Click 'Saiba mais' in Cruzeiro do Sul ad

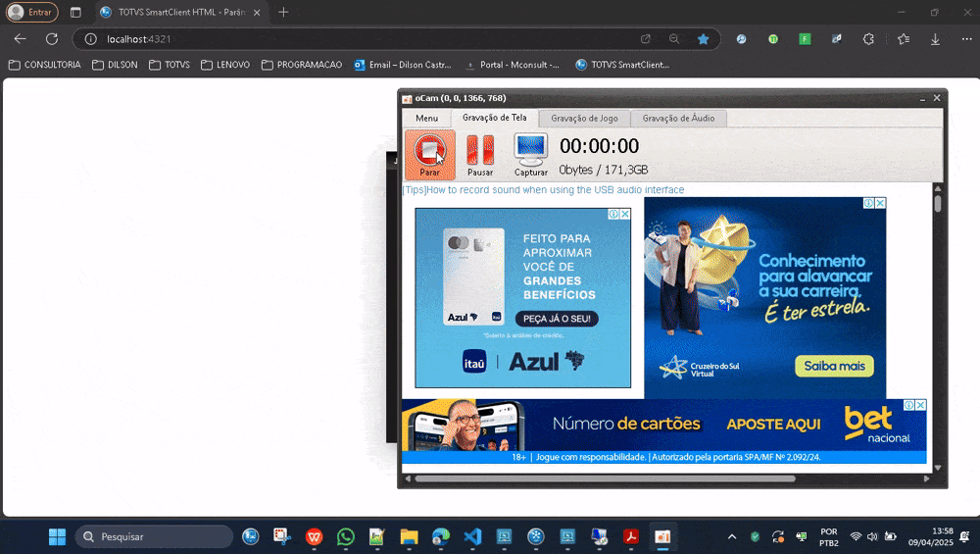pyautogui.click(x=834, y=366)
